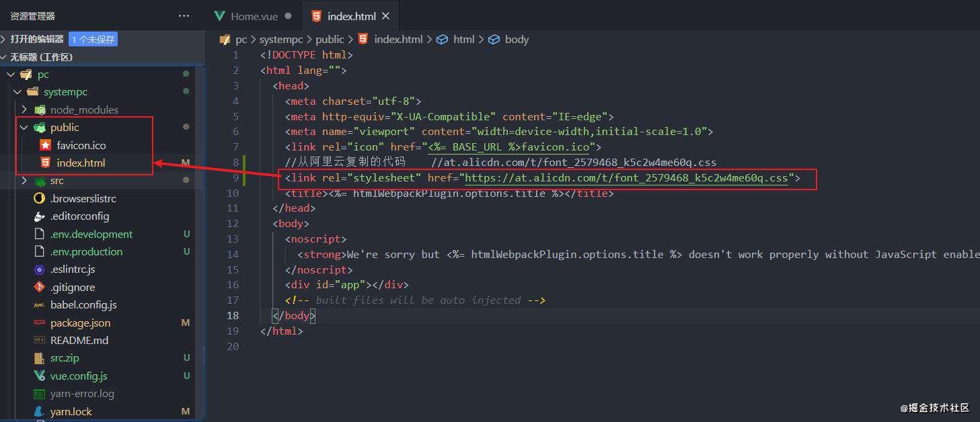The image size is (980, 422).
Task: Open the .editorconfig file
Action: point(79,216)
